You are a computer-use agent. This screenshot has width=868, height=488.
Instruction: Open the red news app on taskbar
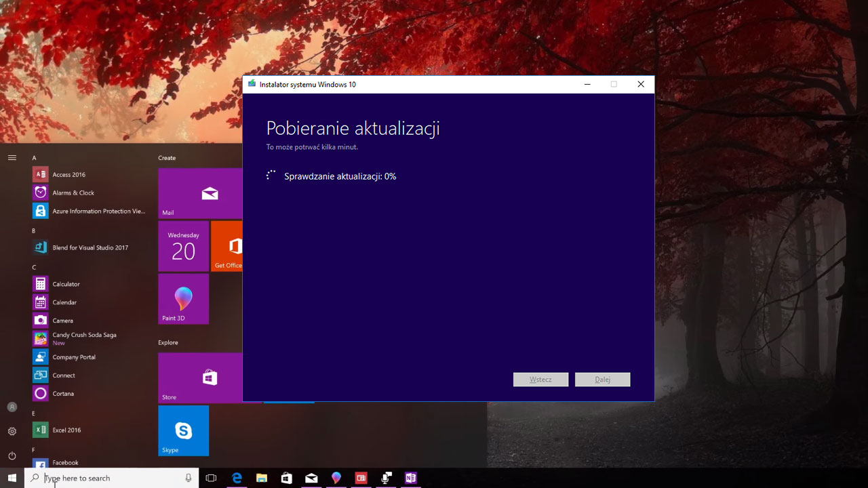coord(361,478)
